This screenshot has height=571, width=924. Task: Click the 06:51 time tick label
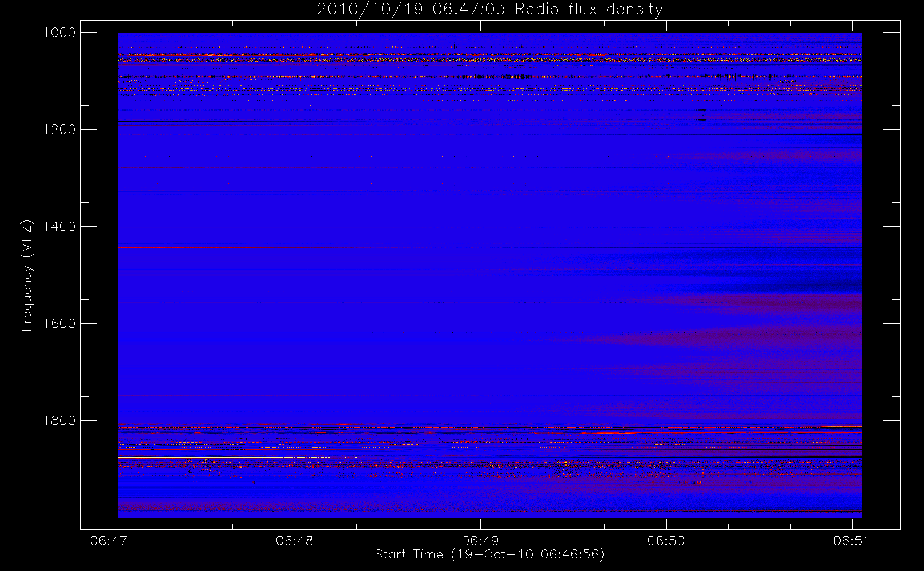coord(851,541)
